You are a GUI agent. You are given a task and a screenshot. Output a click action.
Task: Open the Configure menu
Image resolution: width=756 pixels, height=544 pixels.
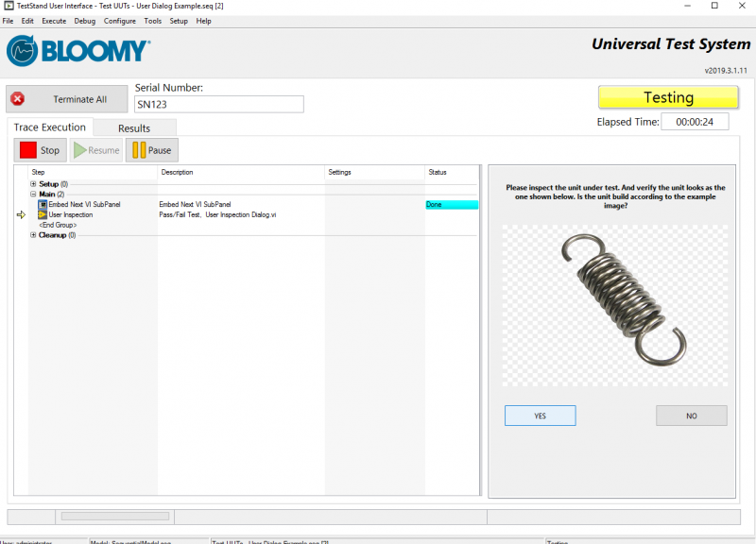point(120,21)
